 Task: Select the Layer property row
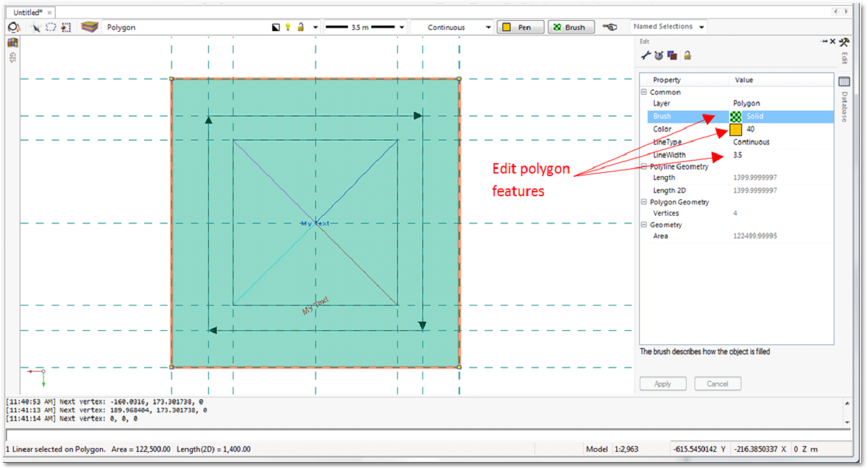(x=741, y=104)
